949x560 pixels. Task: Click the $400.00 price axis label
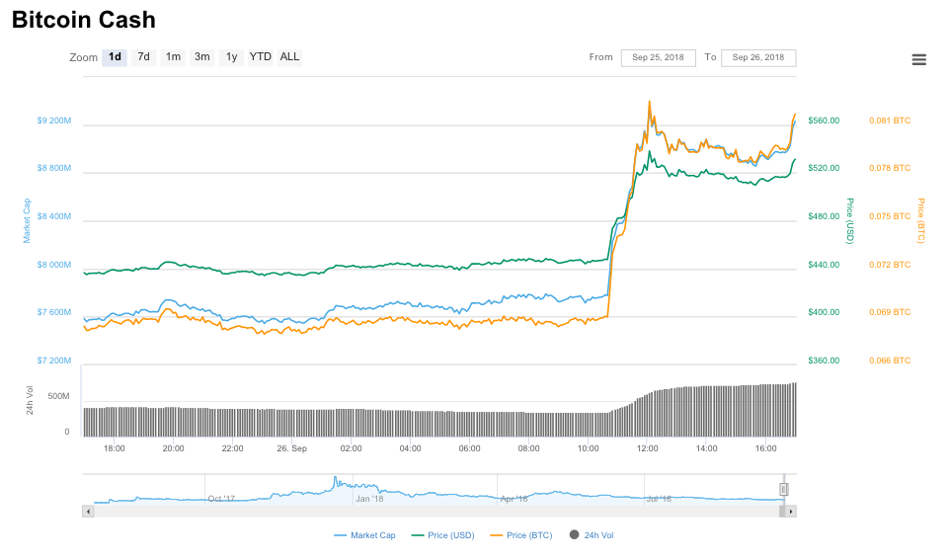[824, 312]
